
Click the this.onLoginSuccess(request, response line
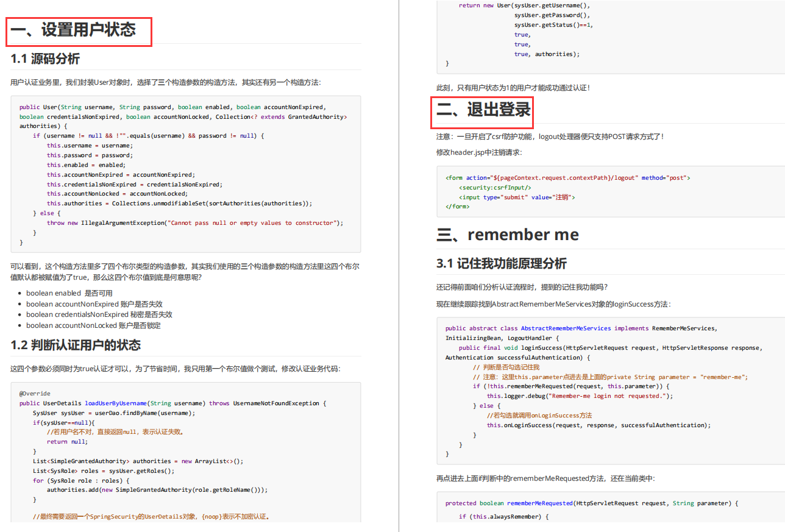pos(599,425)
